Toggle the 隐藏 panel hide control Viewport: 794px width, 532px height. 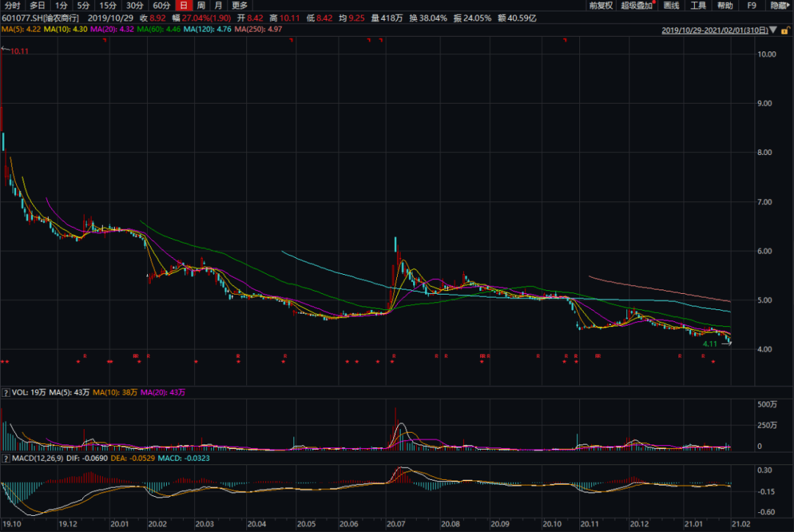(779, 5)
